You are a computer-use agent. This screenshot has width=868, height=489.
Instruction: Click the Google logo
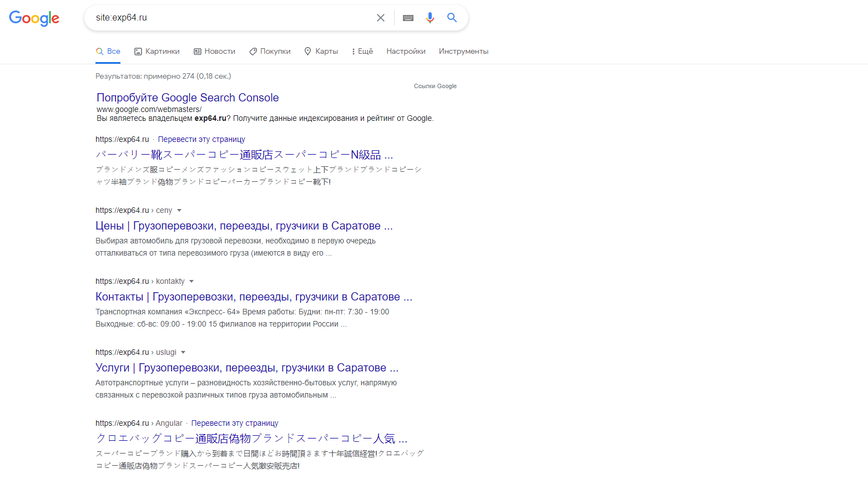[34, 18]
